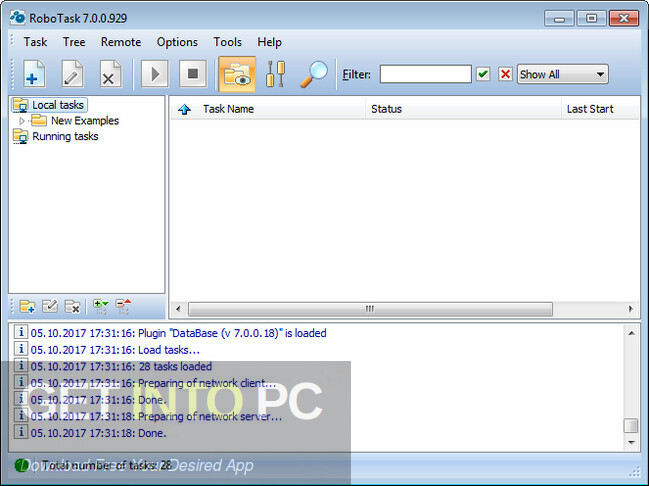
Task: Click the magnifier Find task icon
Action: click(x=314, y=74)
